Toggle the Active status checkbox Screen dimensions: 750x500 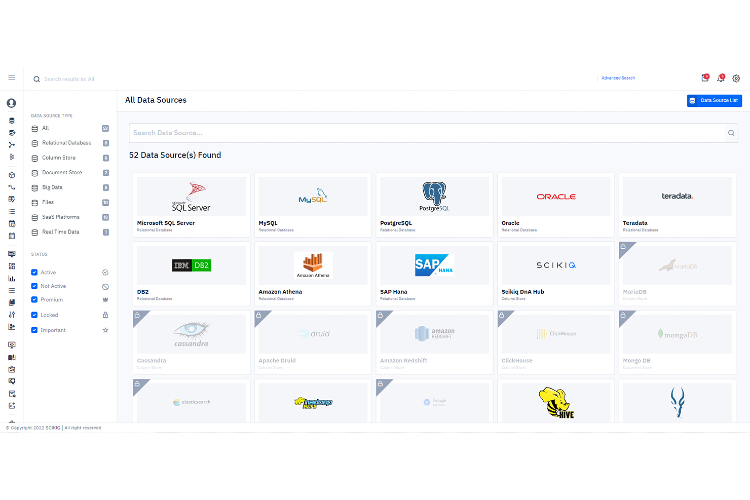[34, 272]
